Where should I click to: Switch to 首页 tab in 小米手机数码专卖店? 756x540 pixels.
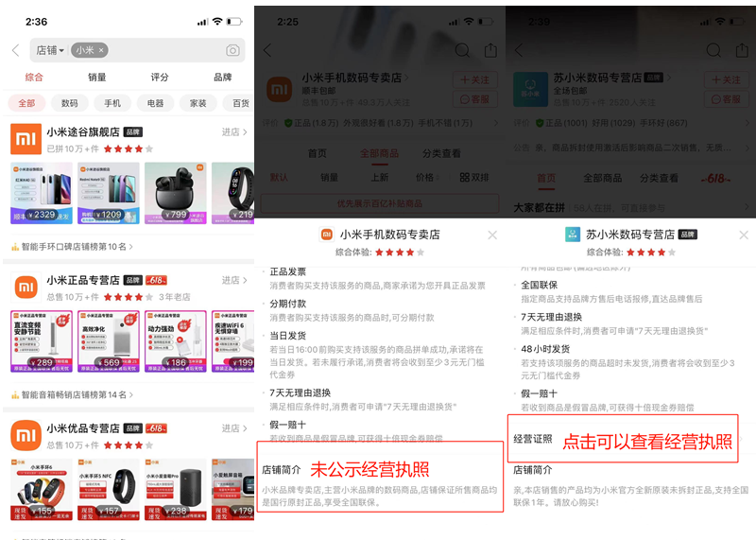318,153
